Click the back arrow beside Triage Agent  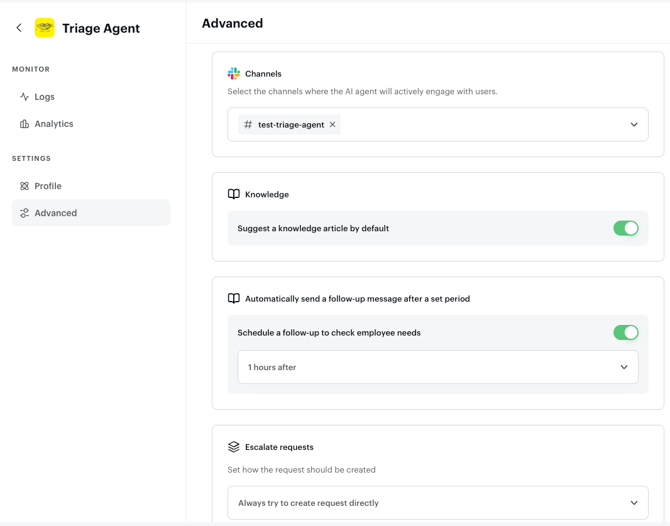pos(19,28)
